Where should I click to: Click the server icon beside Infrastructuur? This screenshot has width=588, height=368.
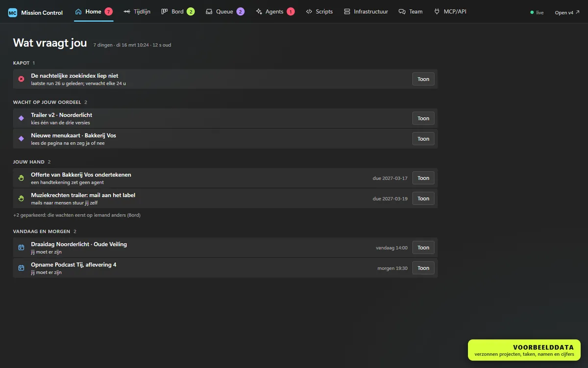click(x=347, y=11)
